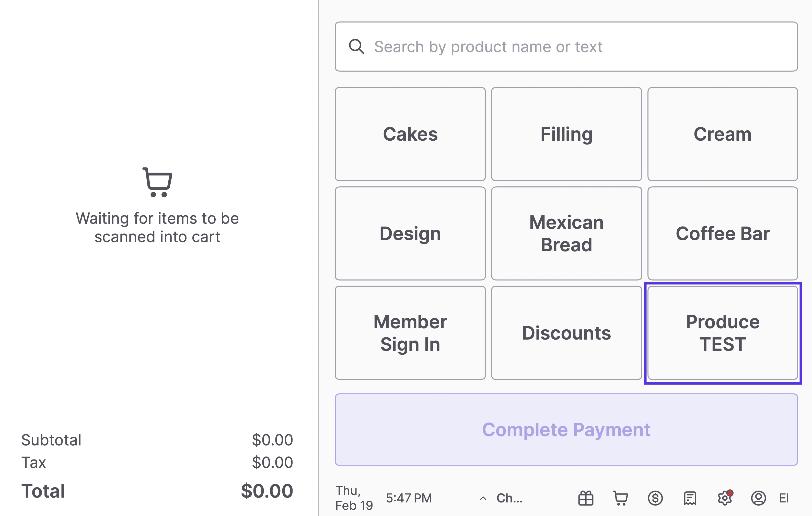Viewport: 812px width, 516px height.
Task: Click the 'El' user initials label
Action: point(784,498)
